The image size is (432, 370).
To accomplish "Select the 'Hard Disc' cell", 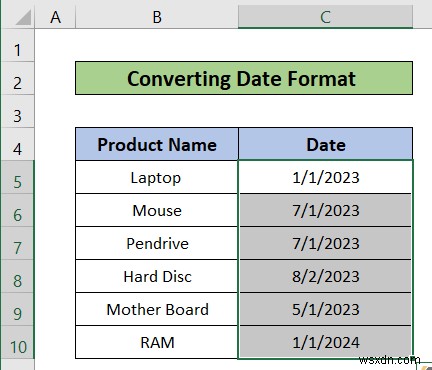I will point(157,276).
